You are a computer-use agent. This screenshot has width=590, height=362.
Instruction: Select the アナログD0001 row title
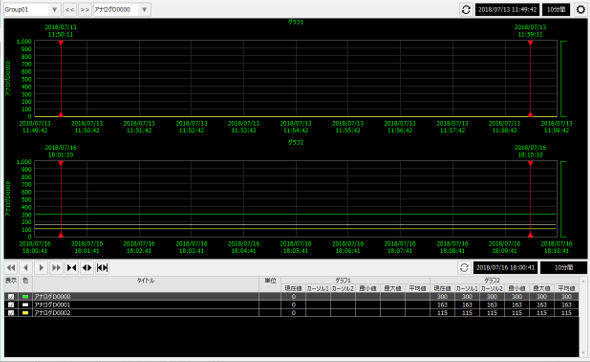click(52, 305)
